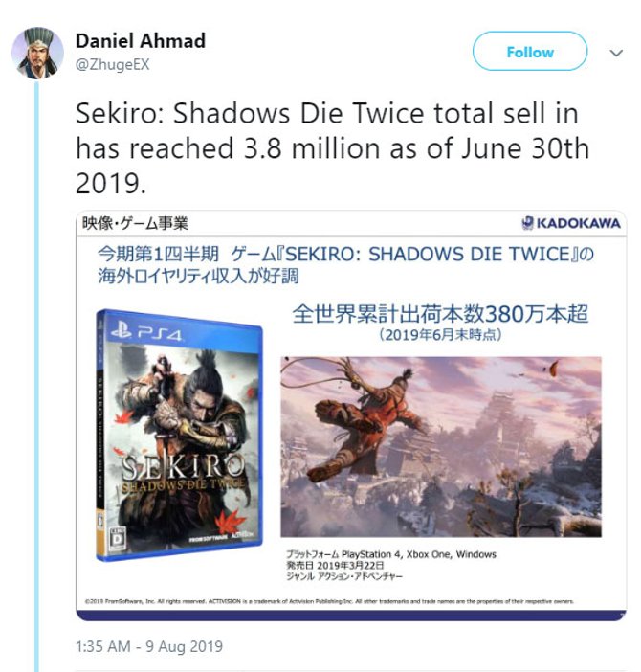Screen dimensions: 641x672
Task: Open Daniel Ahmad's profile avatar
Action: [x=37, y=53]
